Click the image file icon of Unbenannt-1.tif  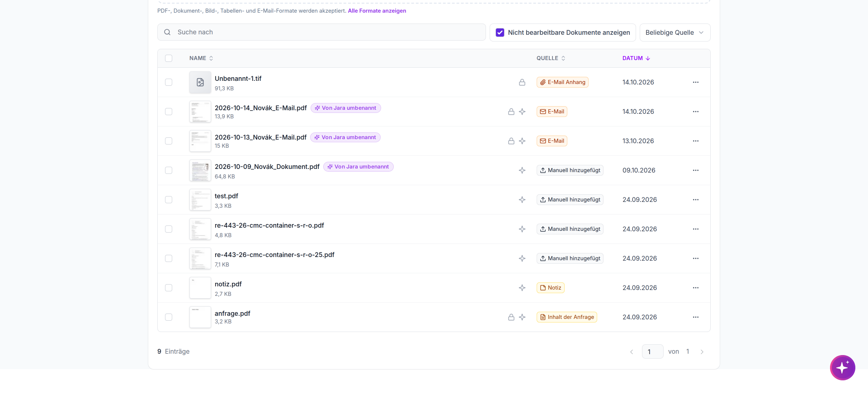coord(200,82)
